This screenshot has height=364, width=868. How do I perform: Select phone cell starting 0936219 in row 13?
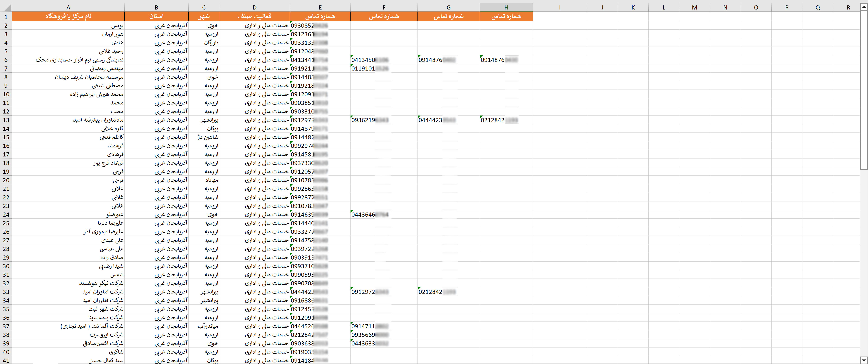click(384, 120)
